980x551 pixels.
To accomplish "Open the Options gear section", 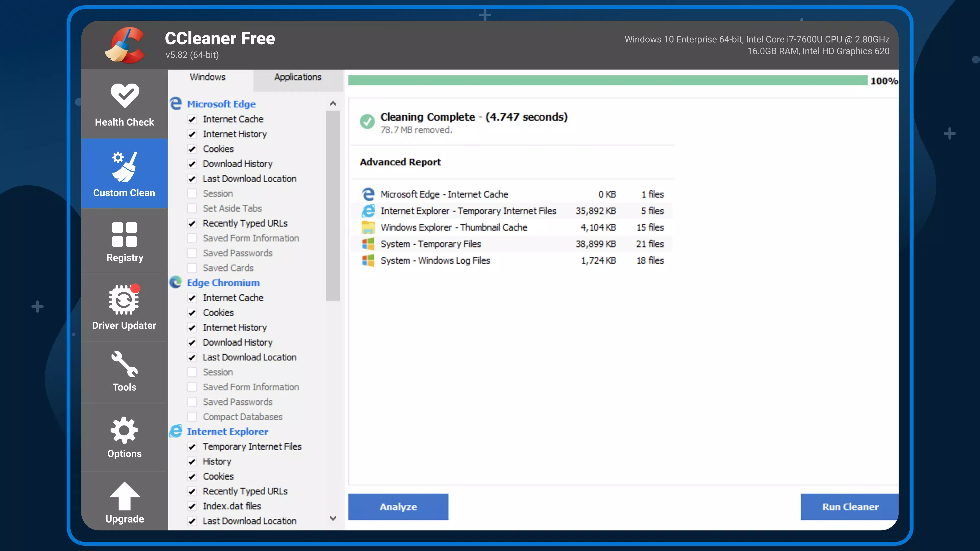I will pyautogui.click(x=124, y=437).
